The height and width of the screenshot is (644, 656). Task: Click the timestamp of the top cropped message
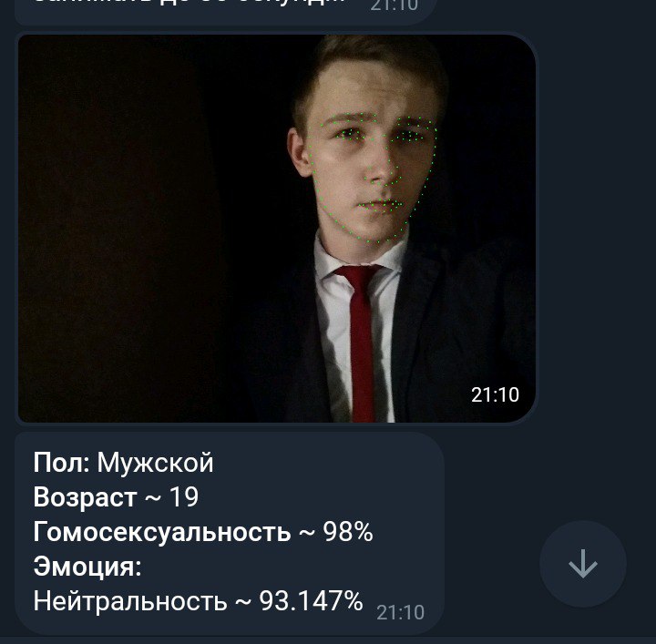395,5
